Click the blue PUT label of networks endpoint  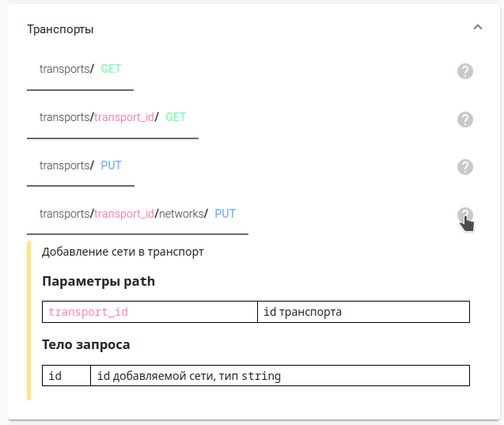coord(225,214)
